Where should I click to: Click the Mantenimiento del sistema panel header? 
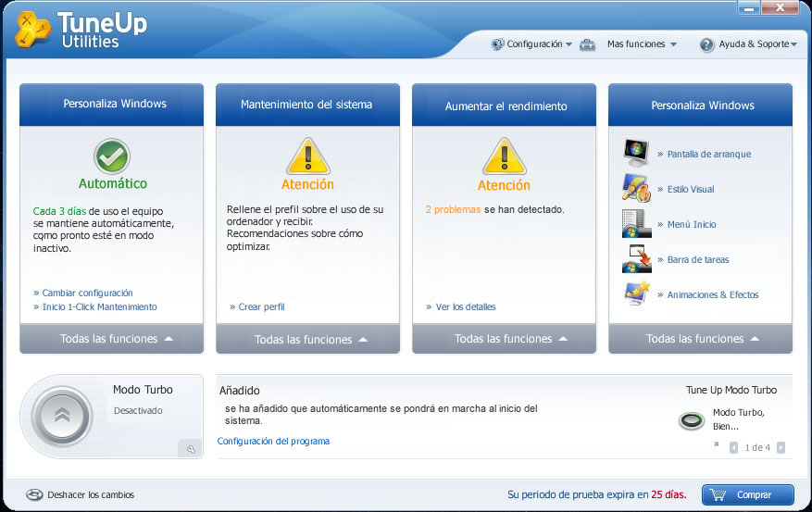click(x=307, y=105)
